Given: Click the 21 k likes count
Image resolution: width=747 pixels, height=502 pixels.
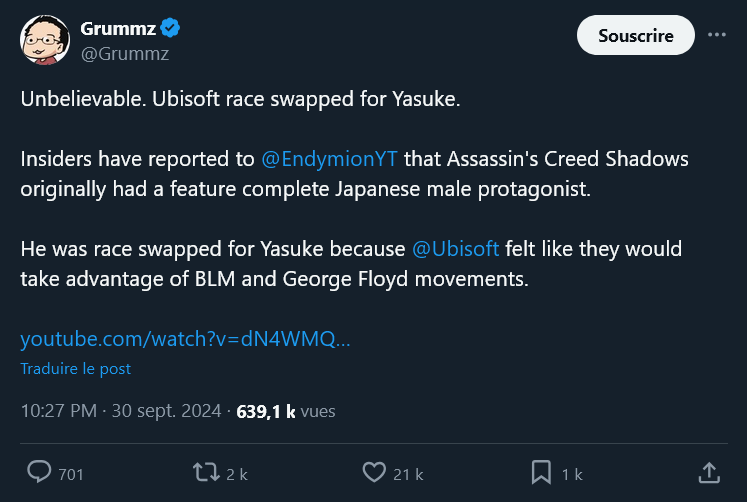Looking at the screenshot, I should [x=407, y=474].
